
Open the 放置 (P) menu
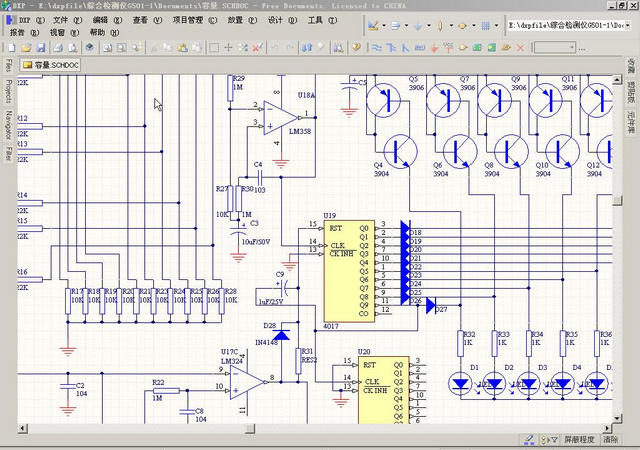[x=242, y=20]
